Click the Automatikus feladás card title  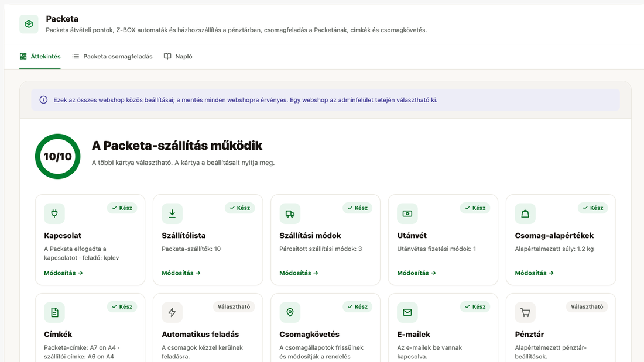pos(200,335)
